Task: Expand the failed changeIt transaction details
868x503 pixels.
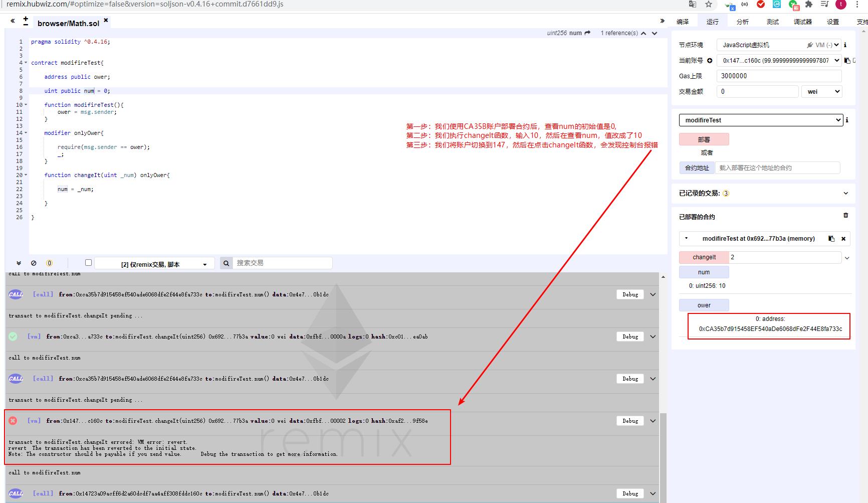Action: click(653, 421)
